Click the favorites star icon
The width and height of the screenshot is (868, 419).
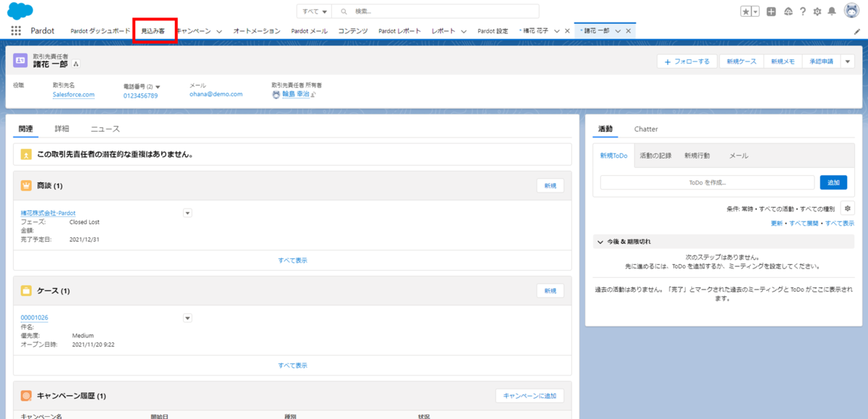(x=746, y=12)
